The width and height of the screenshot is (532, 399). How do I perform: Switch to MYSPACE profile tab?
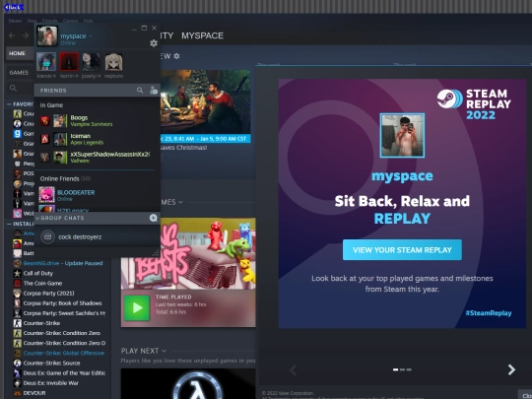pos(202,35)
